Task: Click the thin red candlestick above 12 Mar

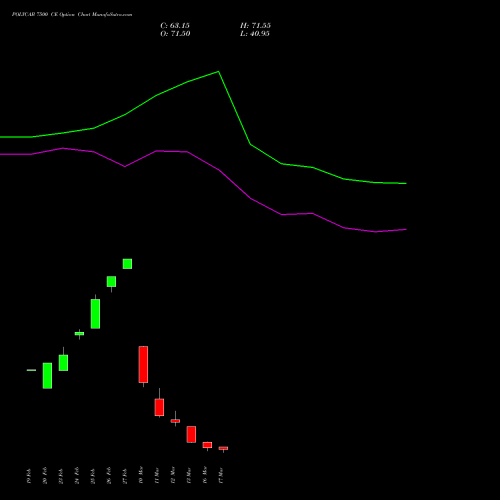Action: click(175, 421)
